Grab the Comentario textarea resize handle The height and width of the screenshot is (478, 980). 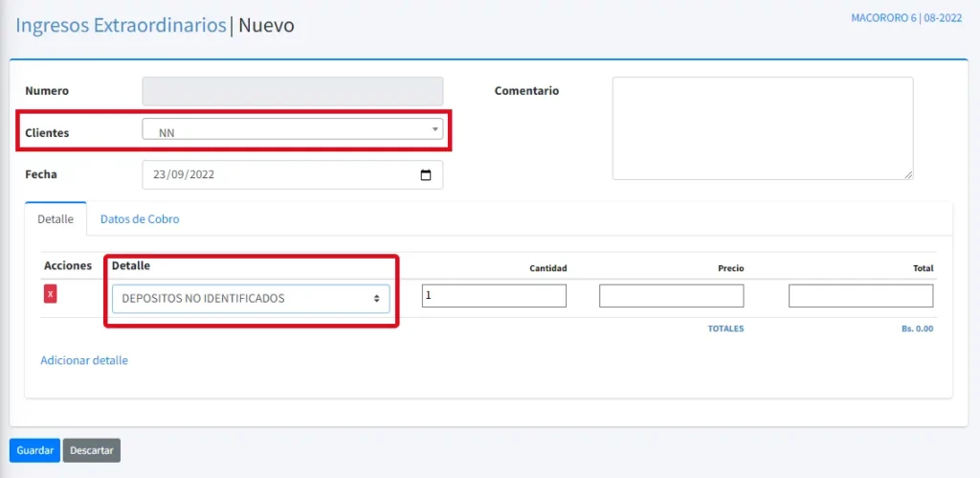908,174
